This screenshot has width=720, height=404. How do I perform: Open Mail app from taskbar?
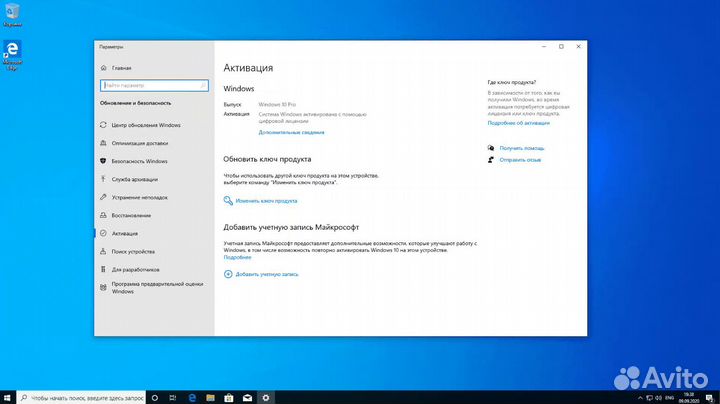pos(247,398)
